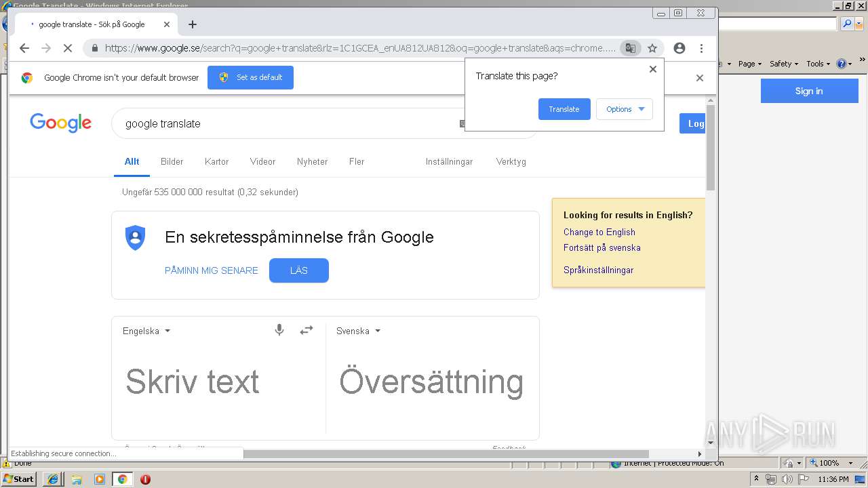Viewport: 868px width, 488px height.
Task: Click Chrome icon in the taskbar
Action: point(122,479)
